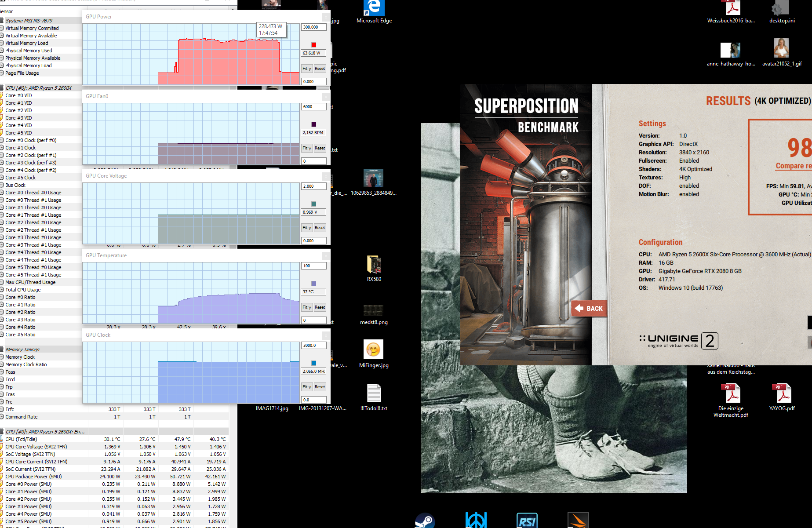
Task: Select the desktop.ini file icon
Action: [x=782, y=12]
